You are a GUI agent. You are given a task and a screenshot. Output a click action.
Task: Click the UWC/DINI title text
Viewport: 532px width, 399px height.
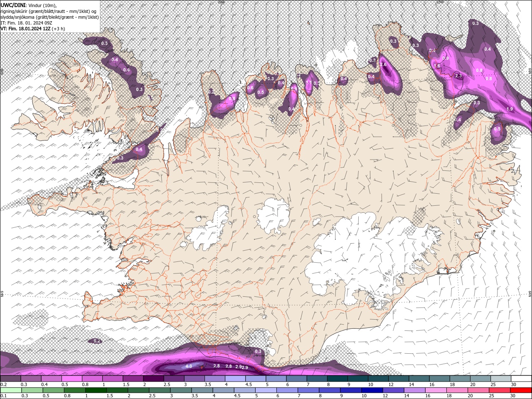pos(13,5)
